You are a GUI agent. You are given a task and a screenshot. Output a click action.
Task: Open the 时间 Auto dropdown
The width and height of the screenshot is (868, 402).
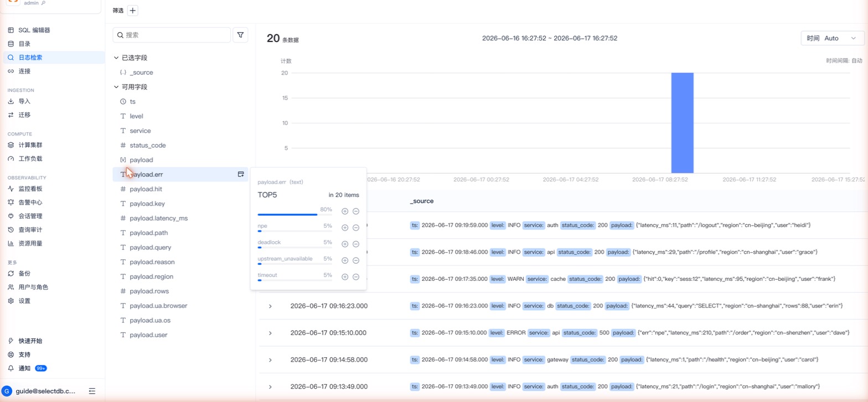point(832,38)
